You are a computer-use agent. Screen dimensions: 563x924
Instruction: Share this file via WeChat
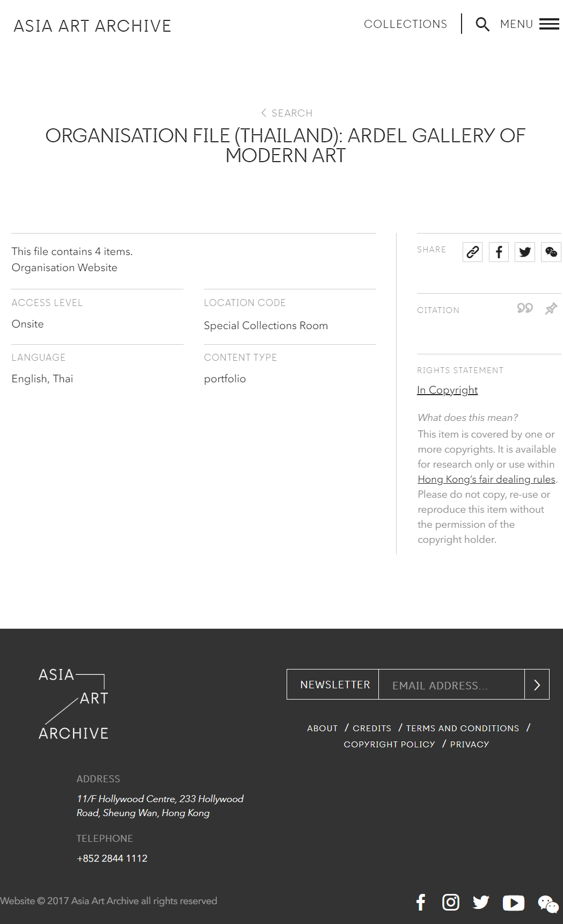(551, 252)
